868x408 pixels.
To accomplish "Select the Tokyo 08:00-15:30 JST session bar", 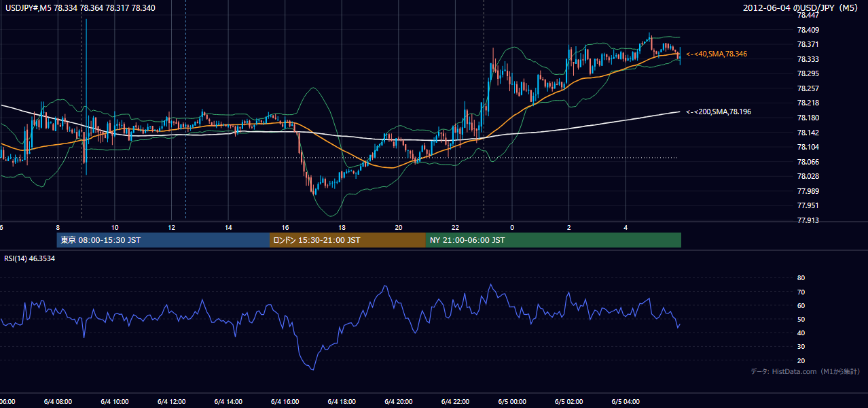I will pos(163,240).
